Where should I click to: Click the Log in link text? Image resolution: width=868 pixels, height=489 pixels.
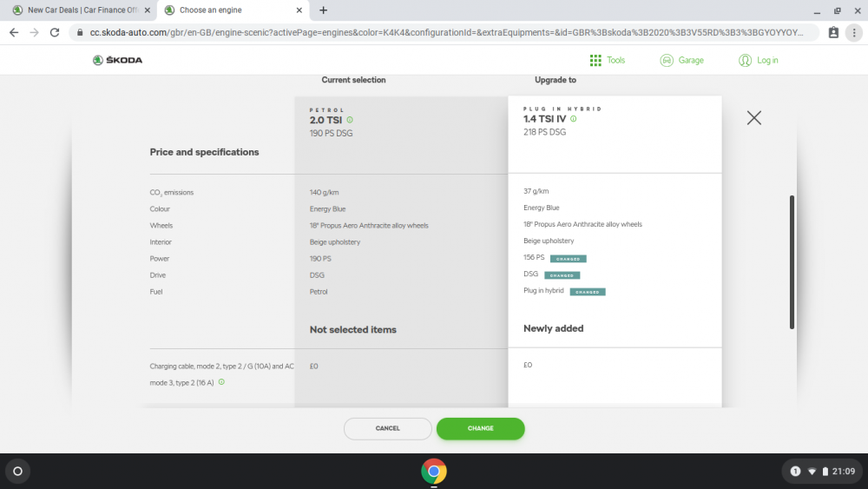coord(767,60)
